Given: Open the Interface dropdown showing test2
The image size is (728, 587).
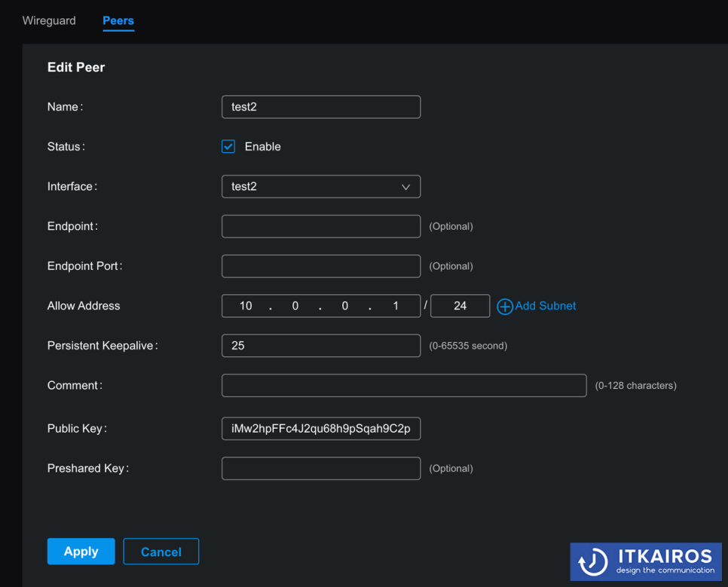Looking at the screenshot, I should tap(321, 186).
